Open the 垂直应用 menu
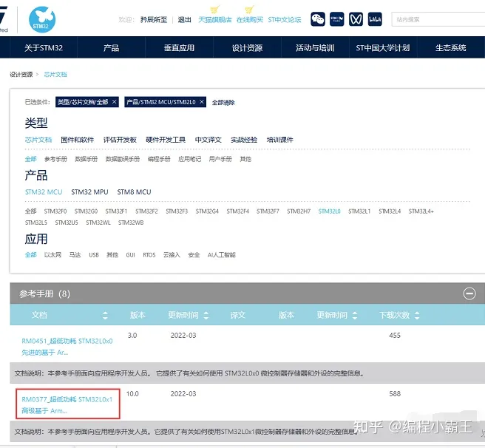Image resolution: width=485 pixels, height=448 pixels. pyautogui.click(x=179, y=47)
